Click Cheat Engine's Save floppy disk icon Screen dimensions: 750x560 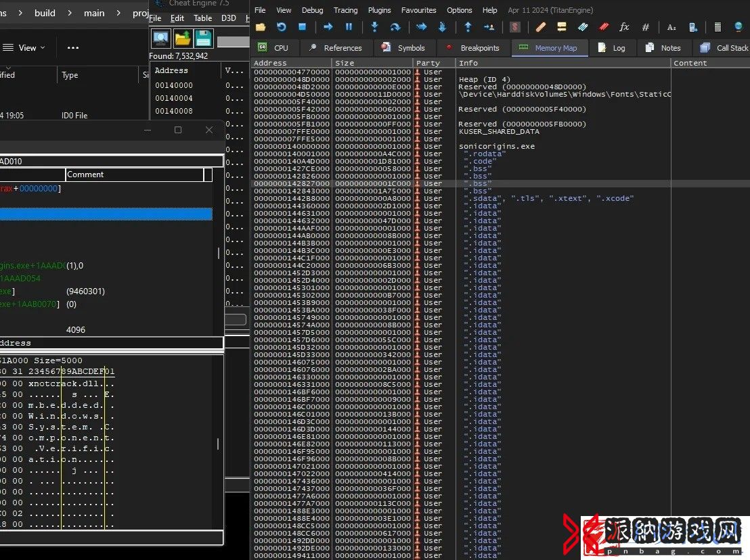coord(203,39)
